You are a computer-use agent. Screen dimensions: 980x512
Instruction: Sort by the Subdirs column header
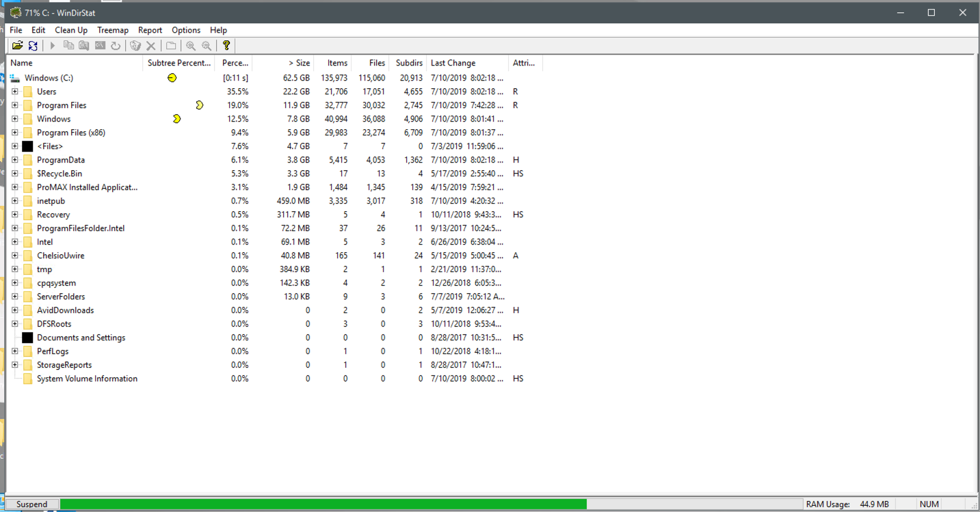[408, 63]
